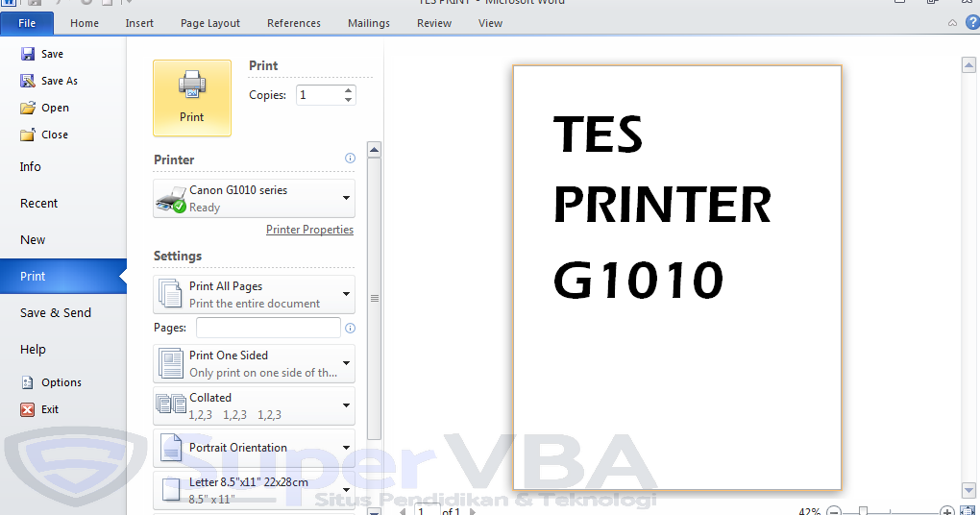980x515 pixels.
Task: Select Print in the backstage sidebar
Action: [x=62, y=277]
